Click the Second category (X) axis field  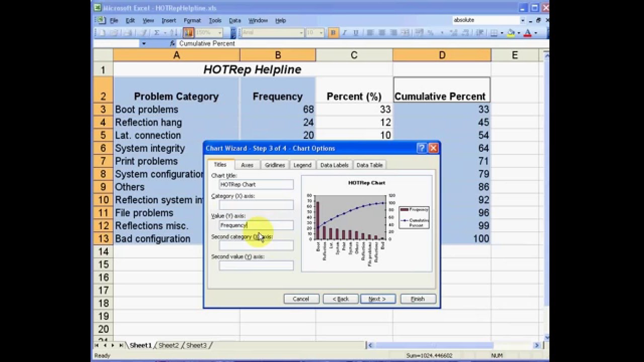(256, 245)
